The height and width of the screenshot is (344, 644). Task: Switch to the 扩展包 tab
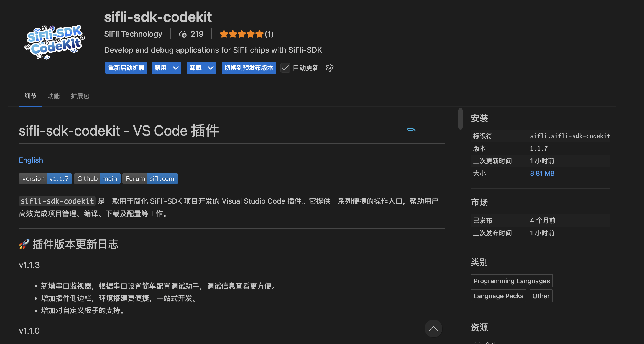(x=80, y=96)
